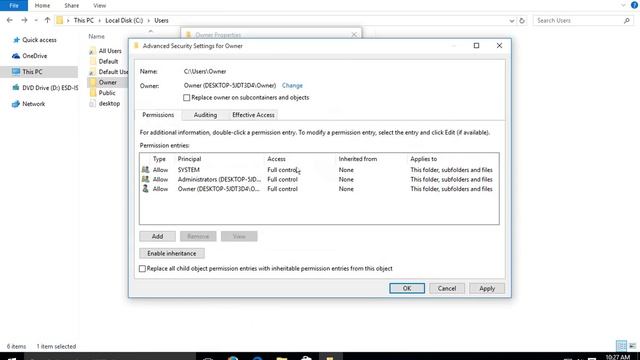Click the Back navigation arrow in Explorer

point(9,20)
